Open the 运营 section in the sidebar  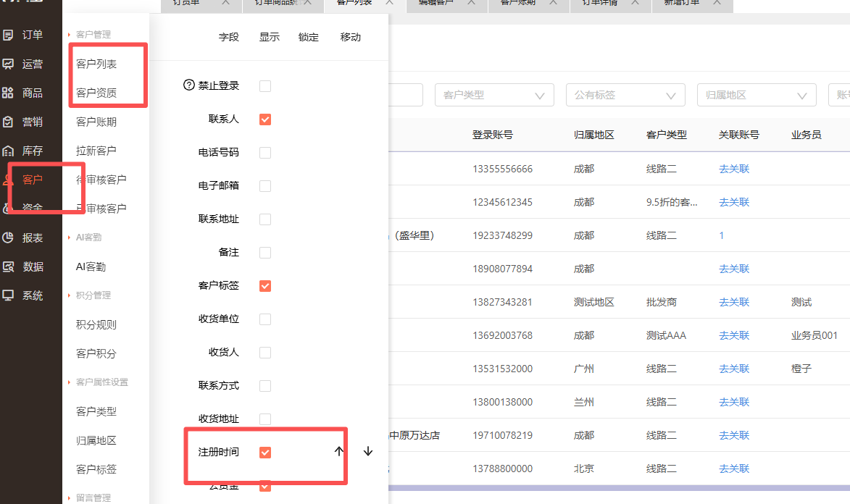[22, 64]
